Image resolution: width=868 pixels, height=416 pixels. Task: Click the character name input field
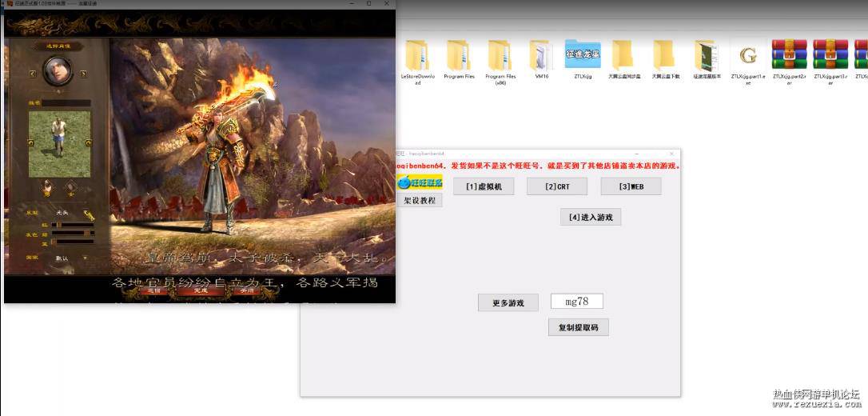pos(66,103)
